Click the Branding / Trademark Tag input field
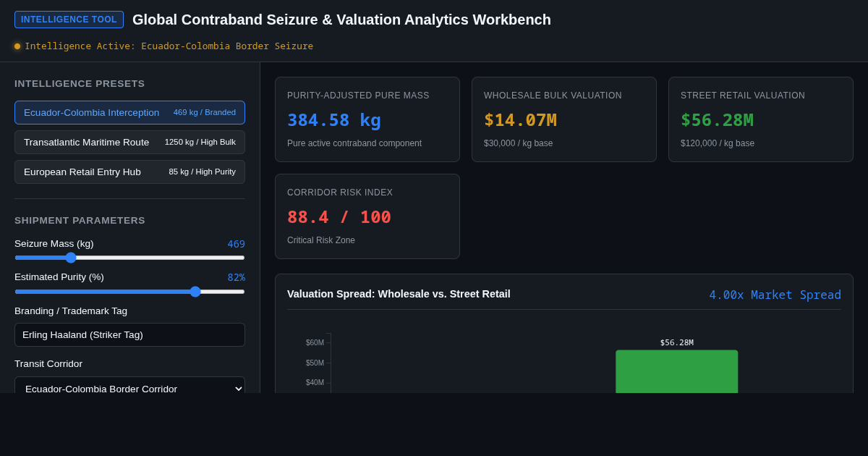 coord(129,334)
